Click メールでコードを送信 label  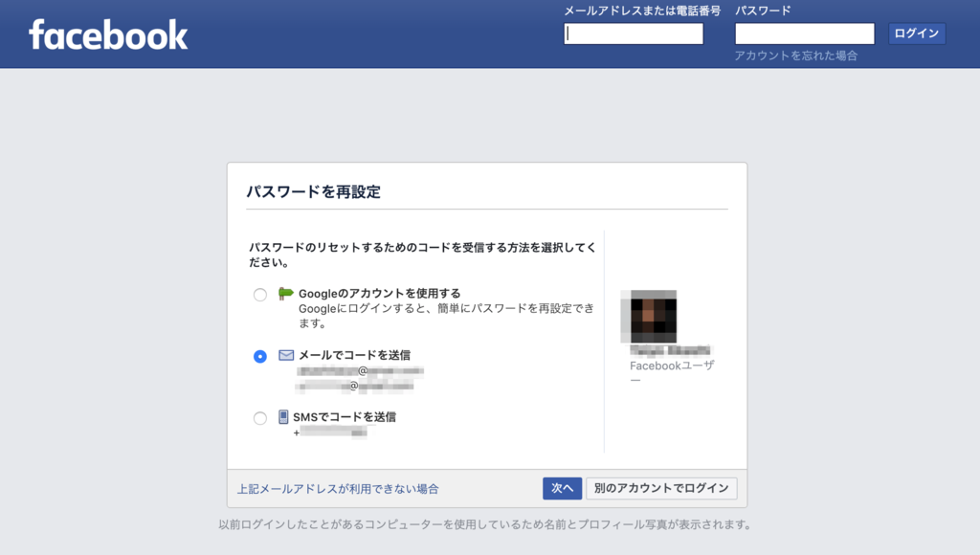(354, 355)
